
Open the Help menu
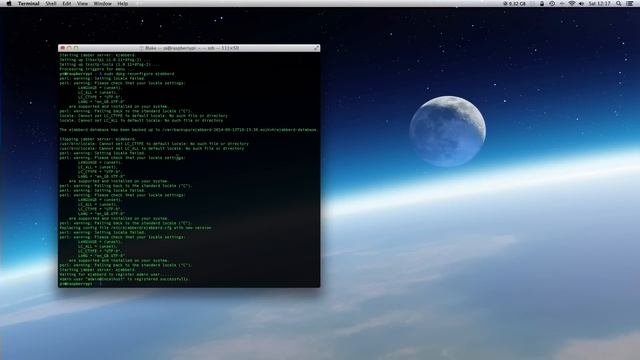(x=122, y=3)
